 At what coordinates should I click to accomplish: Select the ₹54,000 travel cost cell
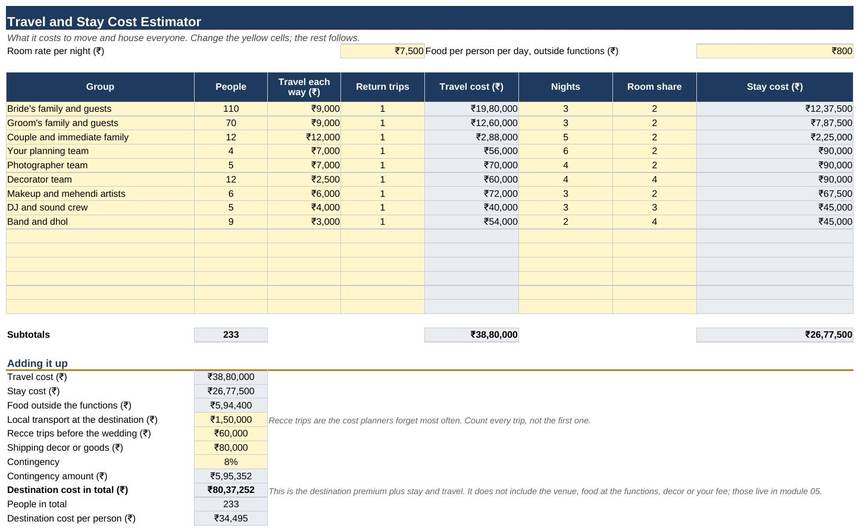[x=471, y=222]
